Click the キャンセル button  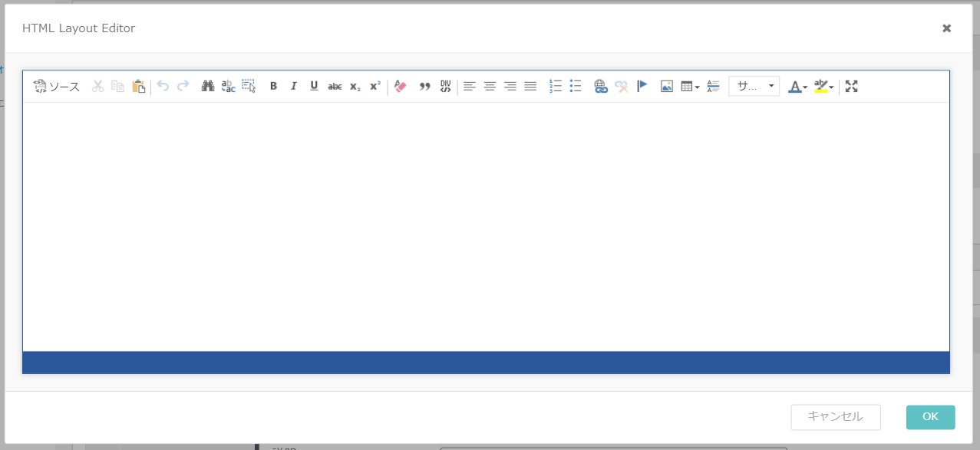[836, 417]
